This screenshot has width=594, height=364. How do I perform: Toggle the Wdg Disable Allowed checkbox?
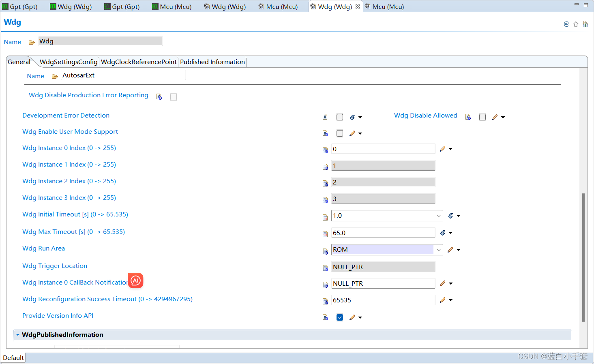pyautogui.click(x=482, y=117)
